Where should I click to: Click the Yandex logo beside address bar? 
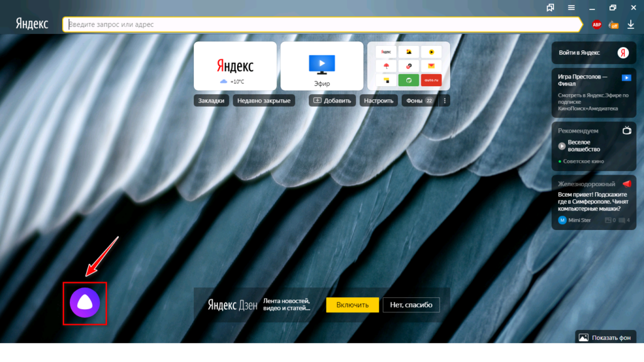coord(32,24)
